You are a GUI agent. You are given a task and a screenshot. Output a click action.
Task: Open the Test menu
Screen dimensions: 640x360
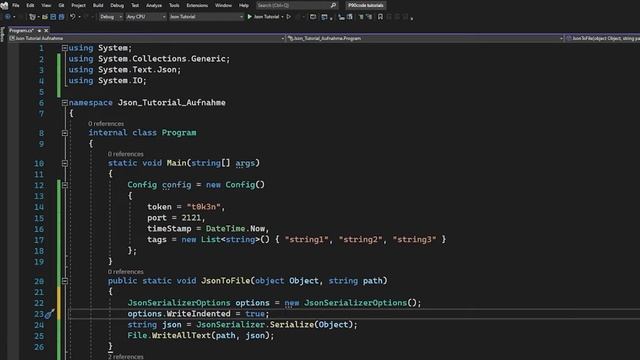click(x=135, y=5)
